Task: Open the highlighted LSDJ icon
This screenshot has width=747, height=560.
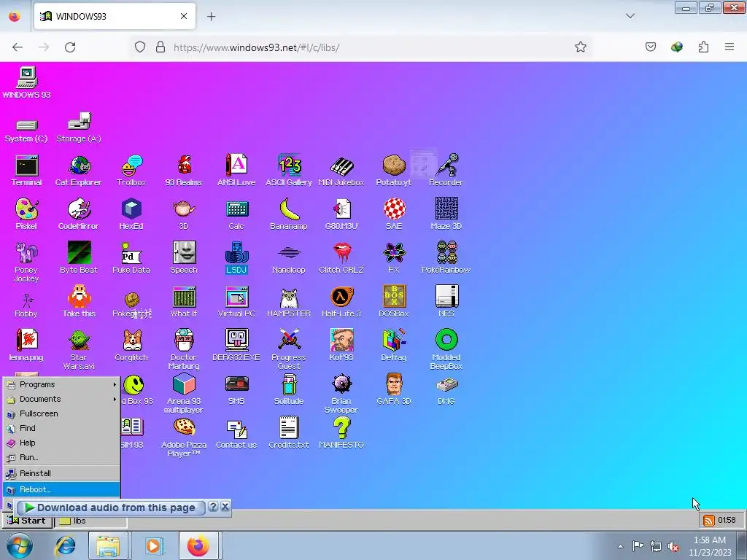Action: [x=236, y=257]
